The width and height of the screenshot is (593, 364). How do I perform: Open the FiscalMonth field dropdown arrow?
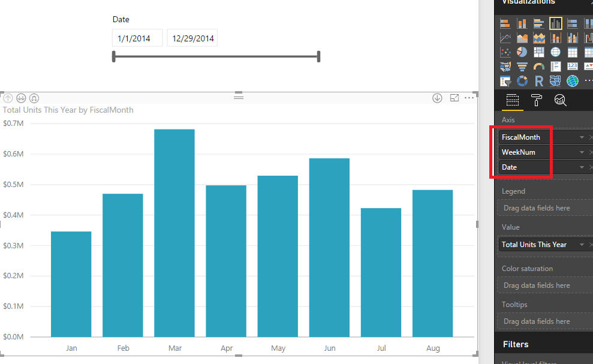click(x=582, y=137)
